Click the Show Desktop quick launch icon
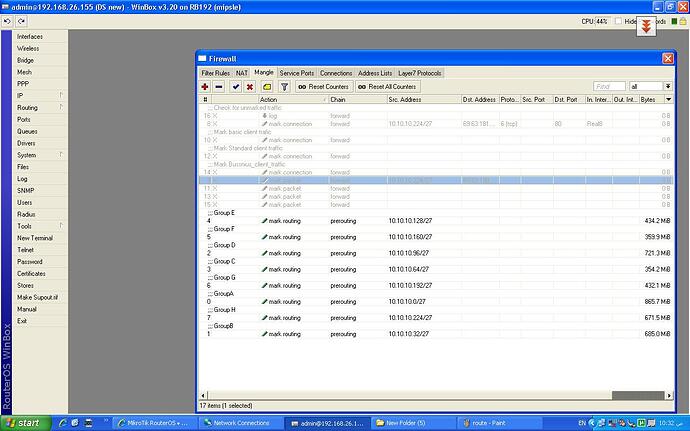 (75, 423)
